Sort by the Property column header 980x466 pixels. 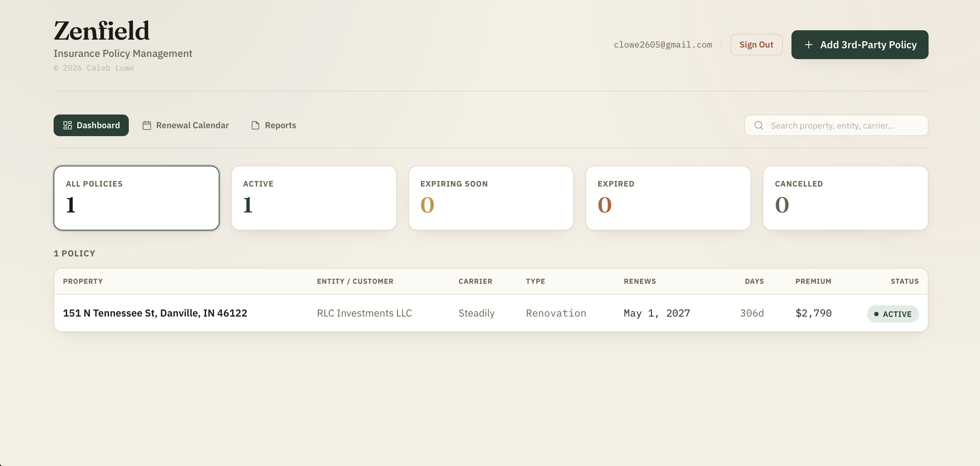83,281
